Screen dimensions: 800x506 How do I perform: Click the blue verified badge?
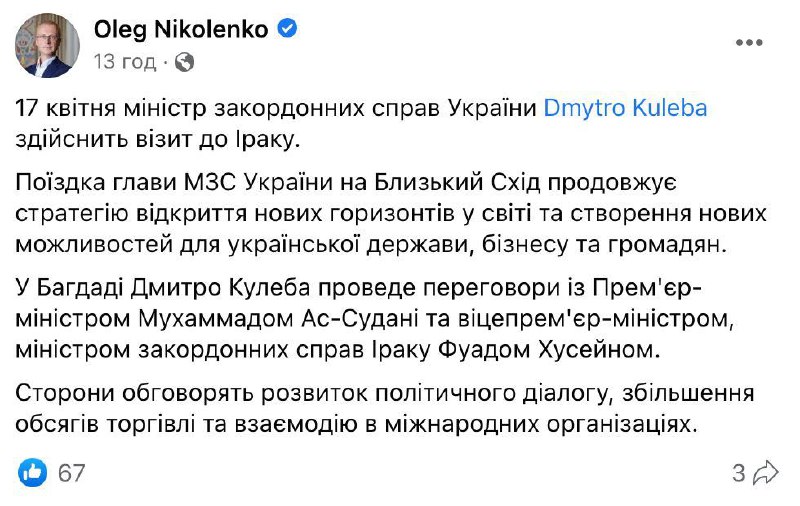[287, 30]
